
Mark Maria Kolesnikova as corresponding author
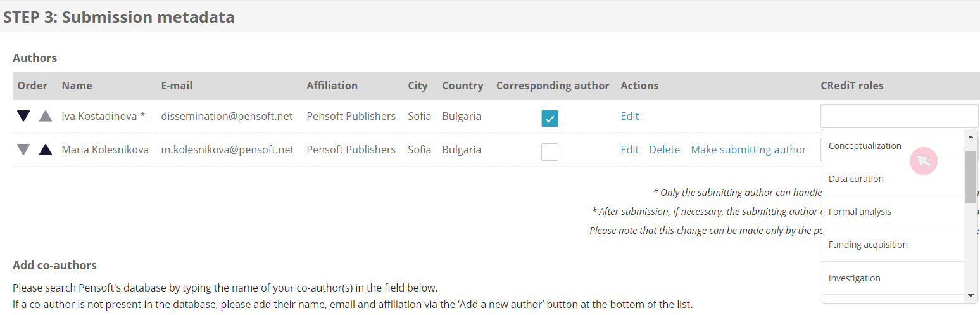pyautogui.click(x=550, y=152)
